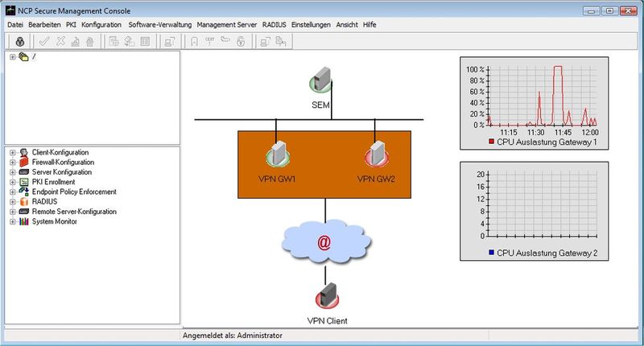Image resolution: width=644 pixels, height=346 pixels.
Task: Select the VPN GW2 gateway icon
Action: [377, 154]
